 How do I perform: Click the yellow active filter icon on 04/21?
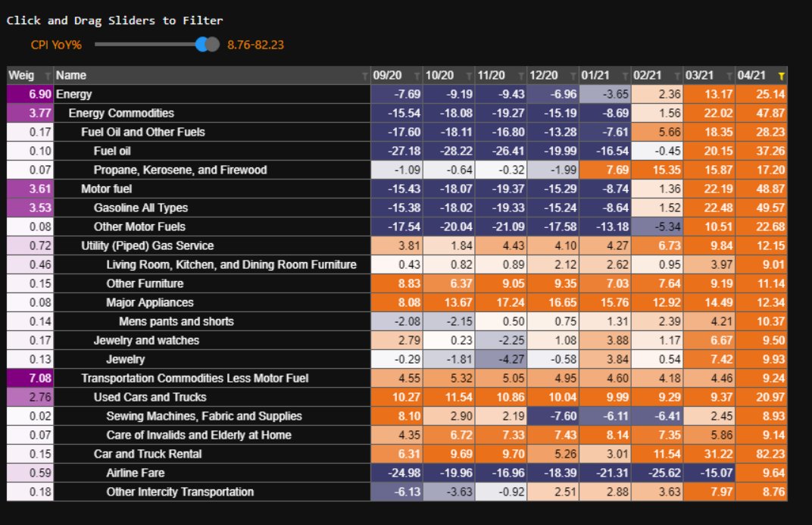click(x=781, y=76)
